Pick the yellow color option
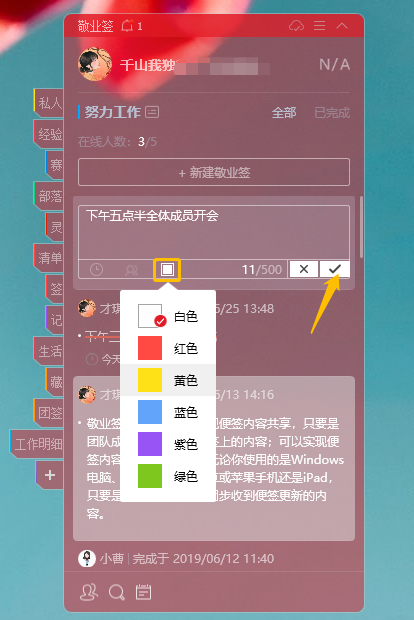414x620 pixels. pos(168,380)
